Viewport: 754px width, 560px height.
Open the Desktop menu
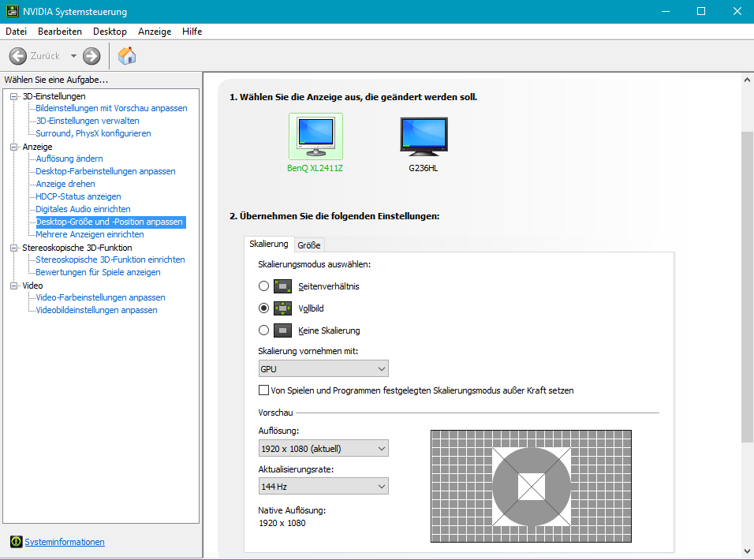click(110, 32)
